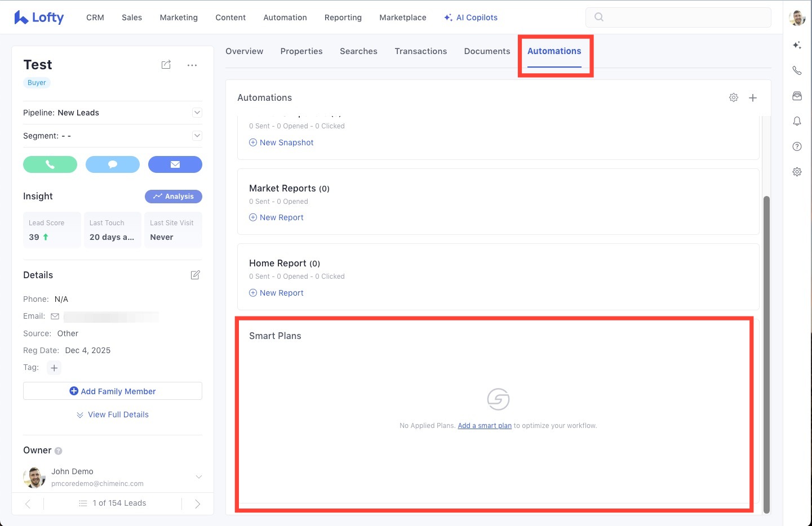The width and height of the screenshot is (812, 526).
Task: Click the Automations settings gear icon
Action: click(x=734, y=97)
